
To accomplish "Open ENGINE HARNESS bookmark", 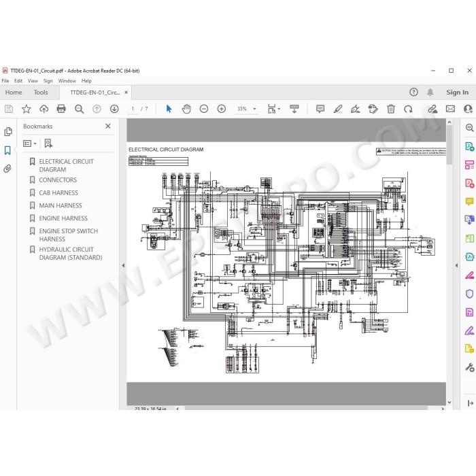I will coord(63,218).
